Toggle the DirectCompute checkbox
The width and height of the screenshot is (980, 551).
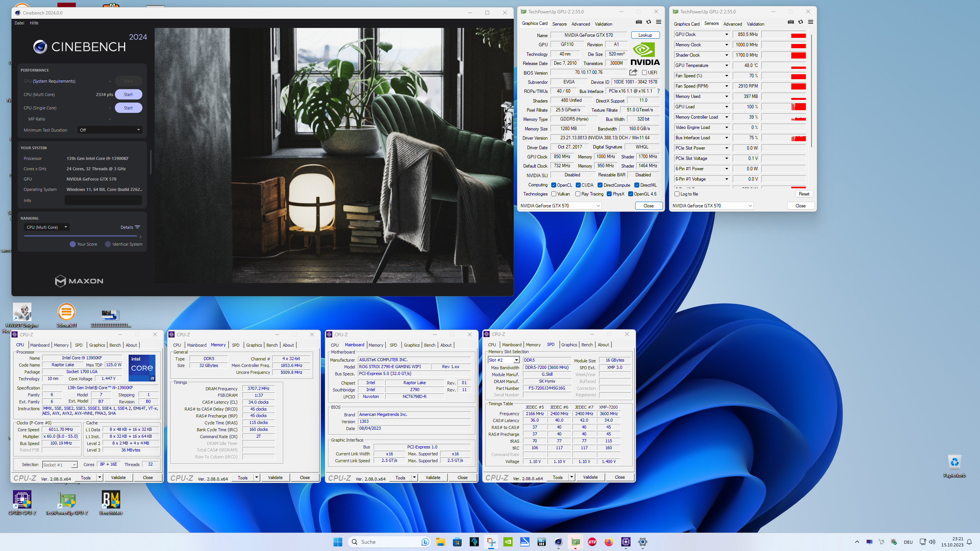pyautogui.click(x=600, y=185)
